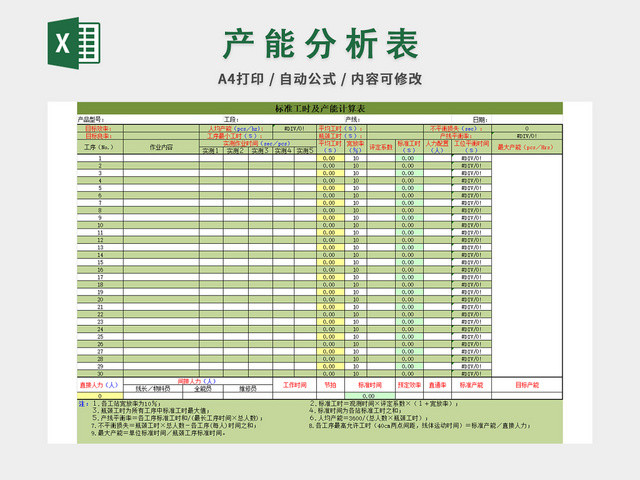Viewport: 640px width, 480px height.
Task: Click the '产线:' label
Action: coord(352,120)
